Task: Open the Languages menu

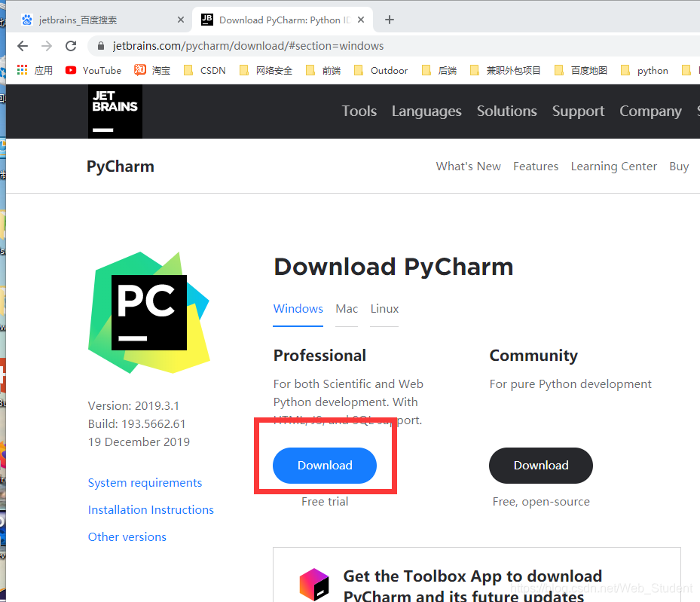Action: point(426,111)
